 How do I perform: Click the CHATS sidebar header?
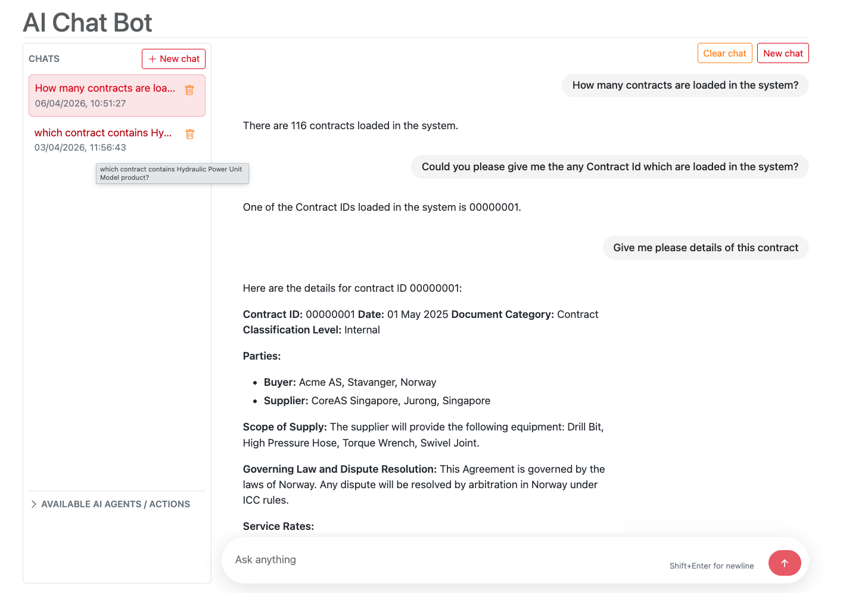click(x=44, y=59)
